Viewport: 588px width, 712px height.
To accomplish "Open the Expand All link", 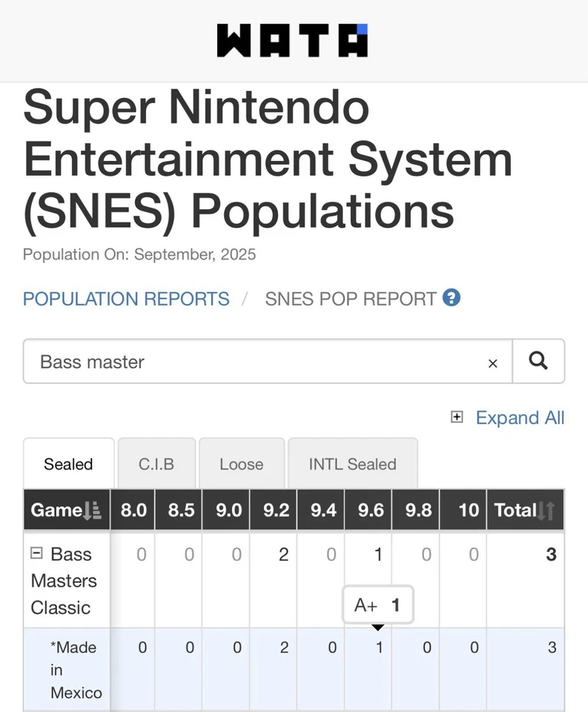I will coord(520,418).
